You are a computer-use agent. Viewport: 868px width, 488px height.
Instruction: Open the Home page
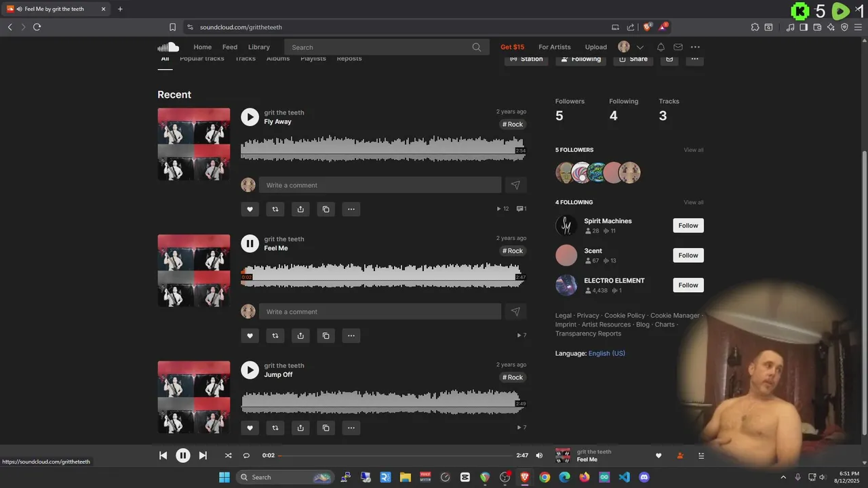[202, 47]
